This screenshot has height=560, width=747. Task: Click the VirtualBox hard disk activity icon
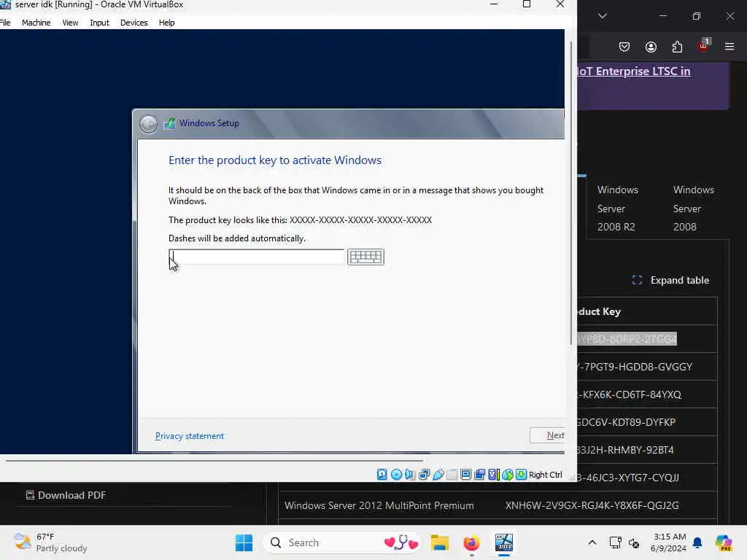[x=382, y=474]
